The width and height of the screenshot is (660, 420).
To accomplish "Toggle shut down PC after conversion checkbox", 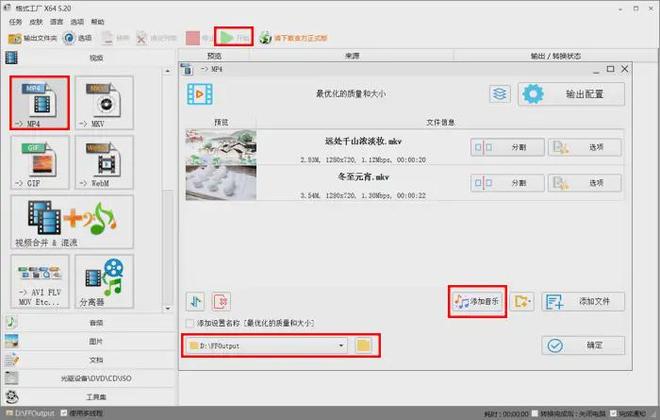I will pos(535,413).
